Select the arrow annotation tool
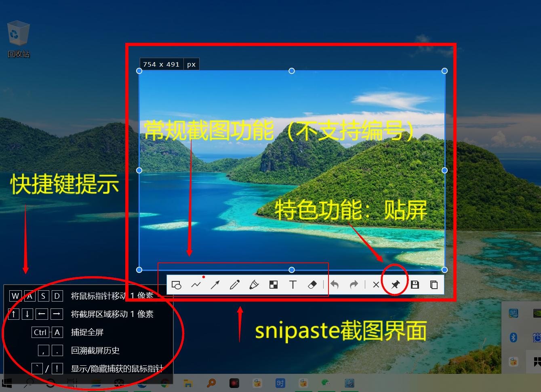 (215, 285)
